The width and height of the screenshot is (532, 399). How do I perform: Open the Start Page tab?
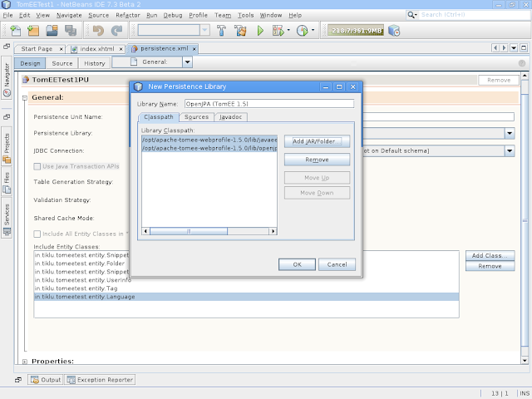[37, 49]
